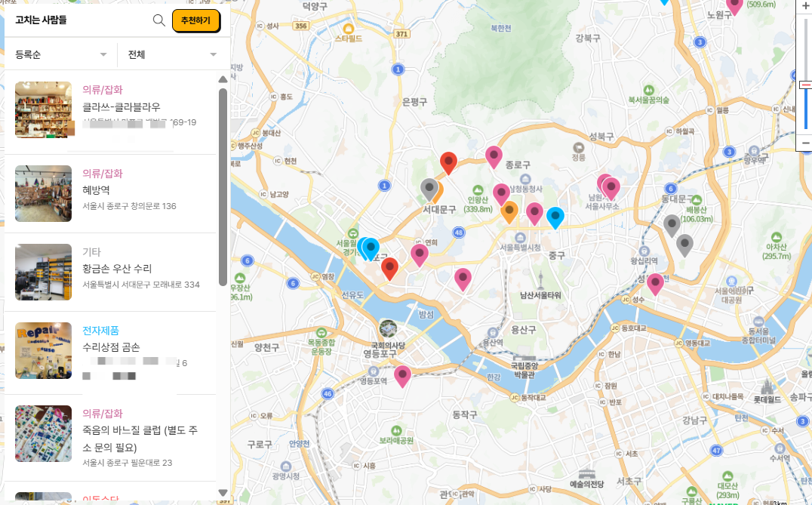Select the 죽음의 바느질 클럽 listing name
The image size is (812, 505).
point(140,439)
